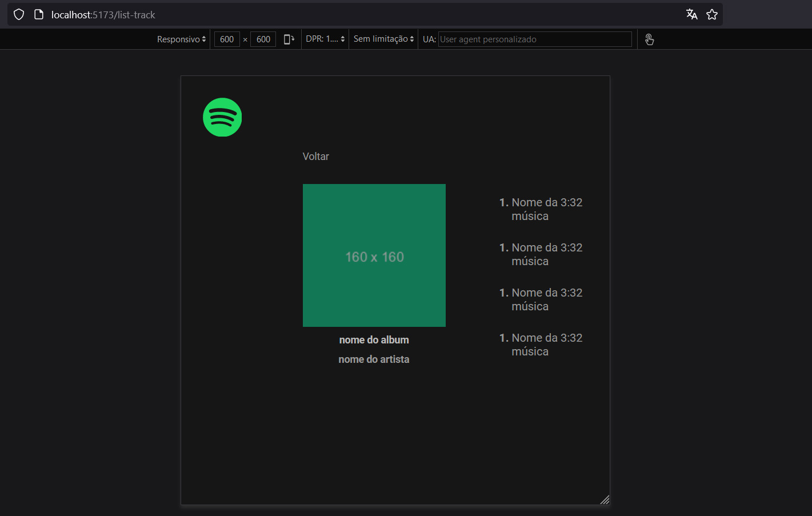Open the translate page icon
The width and height of the screenshot is (812, 516).
[691, 14]
